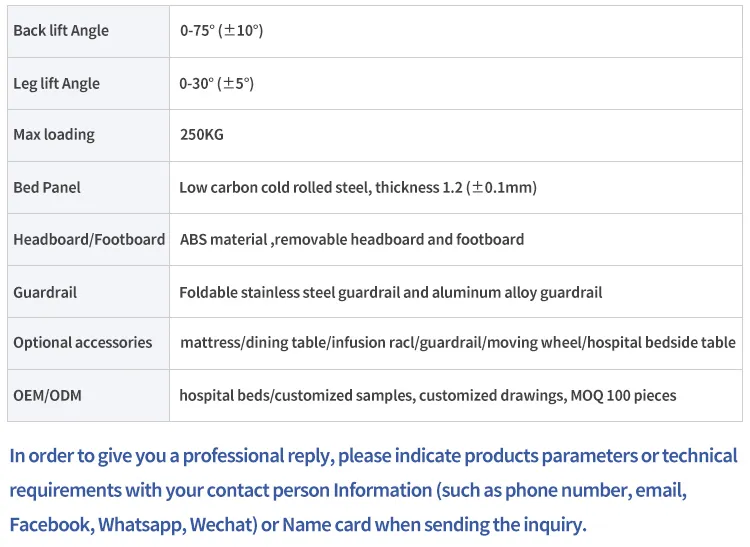The height and width of the screenshot is (547, 750).
Task: Click the 'In order to give' blue paragraph line
Action: (374, 456)
